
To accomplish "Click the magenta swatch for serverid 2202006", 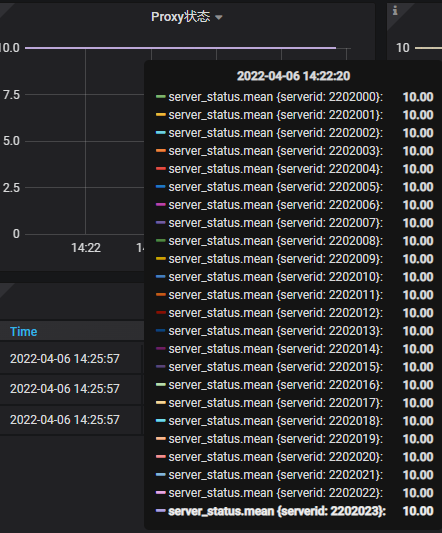I will (160, 205).
